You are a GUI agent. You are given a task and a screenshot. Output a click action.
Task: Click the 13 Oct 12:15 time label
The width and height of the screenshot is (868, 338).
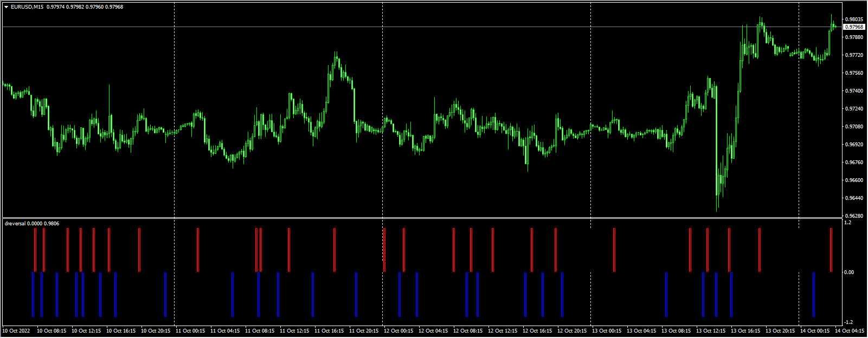click(x=711, y=330)
